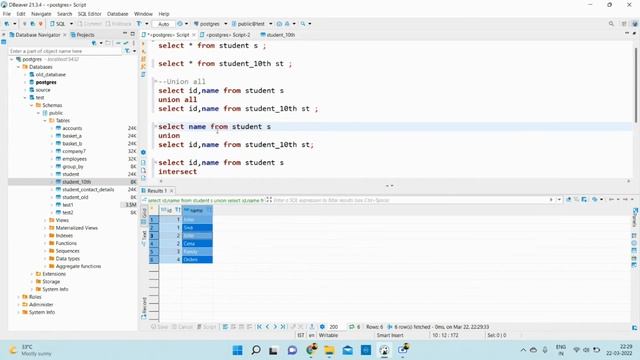This screenshot has height=360, width=640.
Task: Click the search magnifier on the right toolbar
Action: 611,24
